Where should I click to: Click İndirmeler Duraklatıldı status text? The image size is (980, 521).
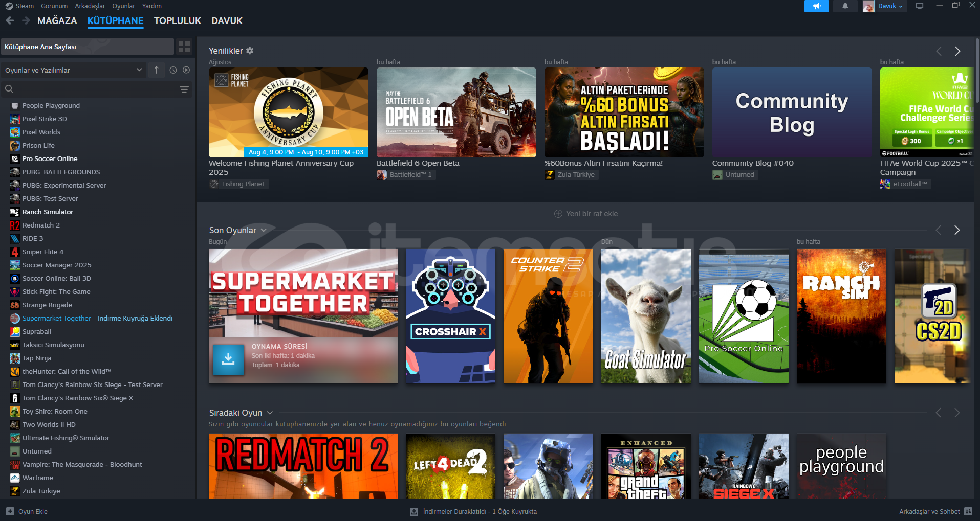[480, 511]
